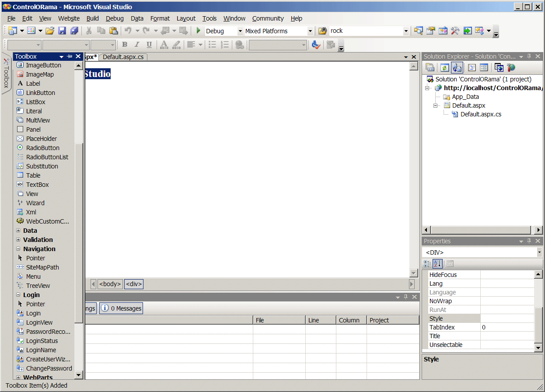Click the Solution Explorer horizontal scrollbar
The height and width of the screenshot is (392, 545).
coord(482,230)
